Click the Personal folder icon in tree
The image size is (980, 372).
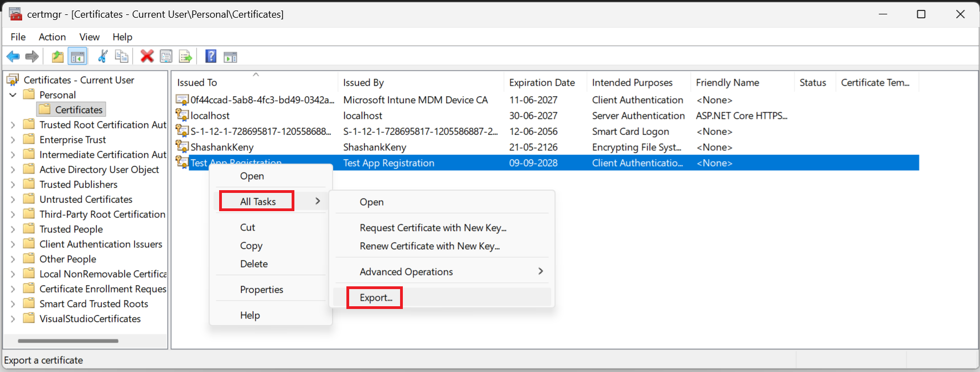click(x=29, y=95)
